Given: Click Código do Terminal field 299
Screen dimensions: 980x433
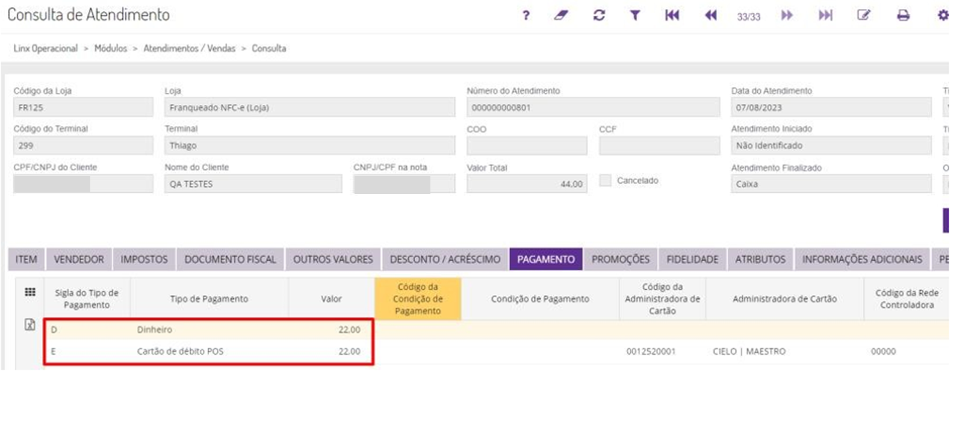Looking at the screenshot, I should coord(83,145).
